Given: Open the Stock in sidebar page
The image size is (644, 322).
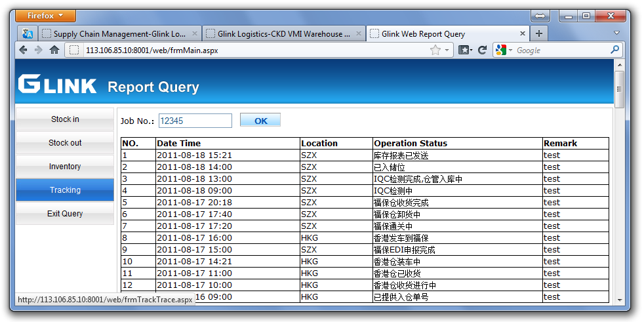Looking at the screenshot, I should [x=65, y=119].
